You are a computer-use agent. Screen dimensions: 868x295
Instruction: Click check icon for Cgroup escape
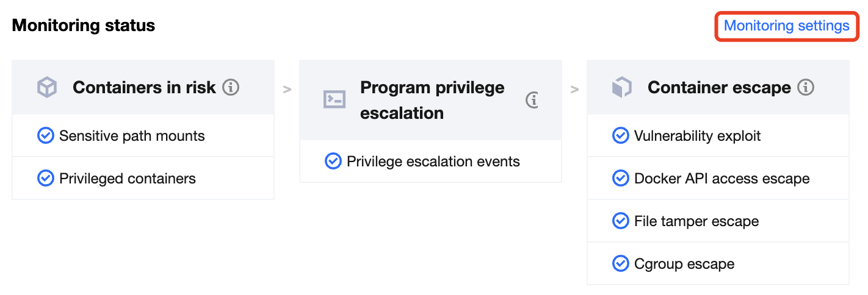(621, 263)
